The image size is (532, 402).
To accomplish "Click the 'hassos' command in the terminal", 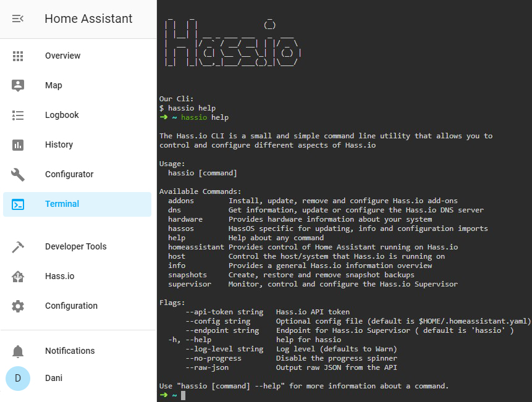I will [x=181, y=228].
